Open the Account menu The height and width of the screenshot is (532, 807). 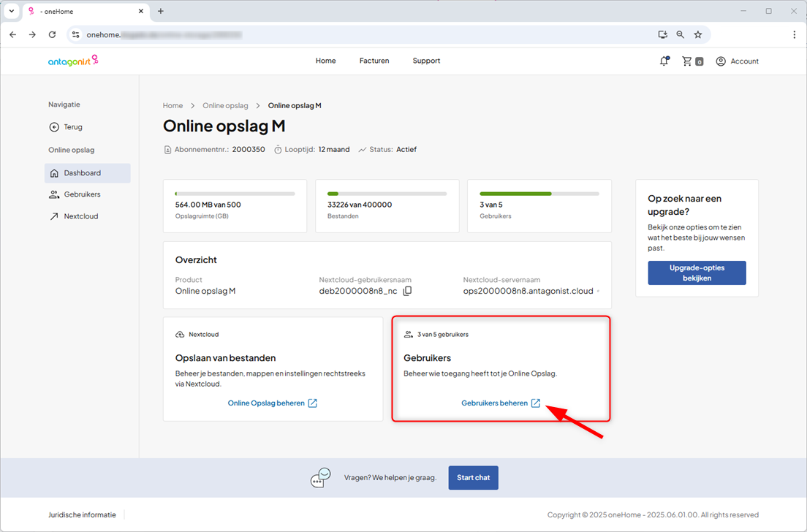(x=737, y=61)
